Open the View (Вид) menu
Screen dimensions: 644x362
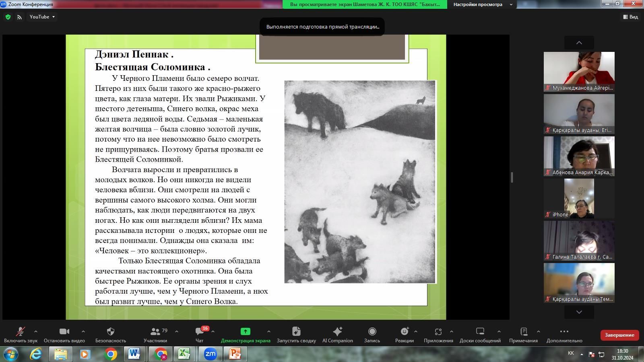[x=630, y=17]
